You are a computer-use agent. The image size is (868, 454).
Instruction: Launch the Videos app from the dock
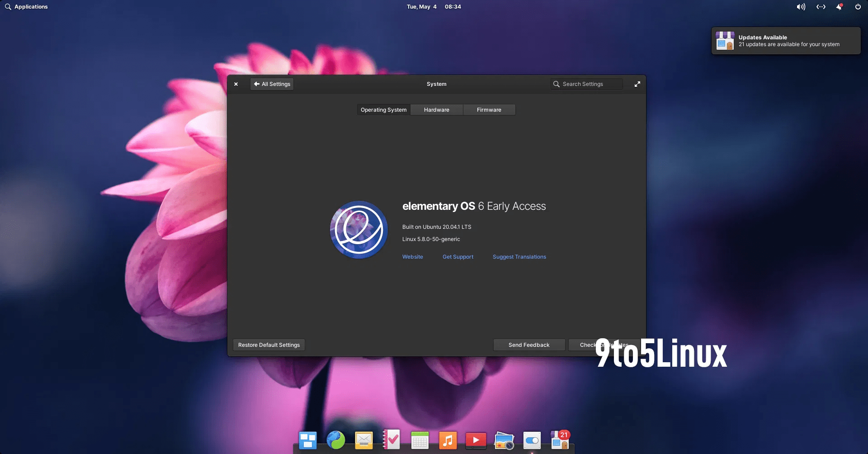tap(476, 440)
